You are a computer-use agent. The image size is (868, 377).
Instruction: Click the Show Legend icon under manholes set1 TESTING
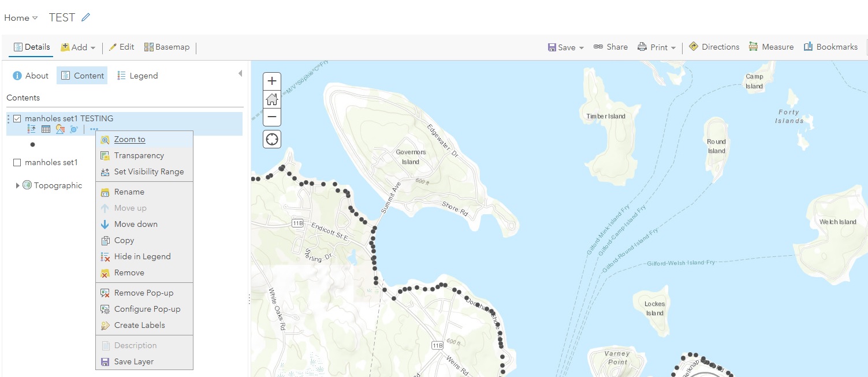coord(32,129)
